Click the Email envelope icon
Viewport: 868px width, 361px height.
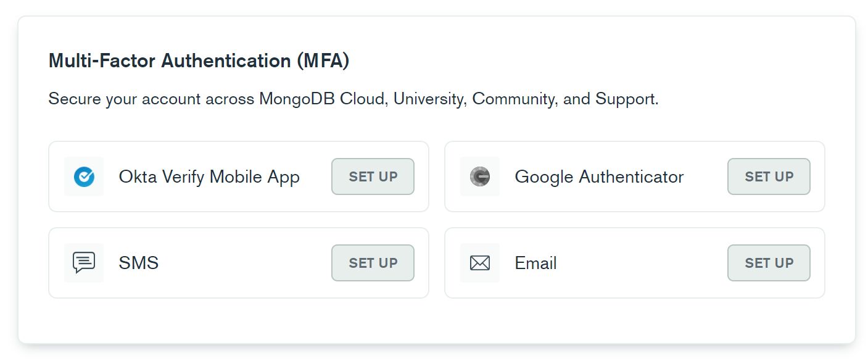tap(480, 263)
